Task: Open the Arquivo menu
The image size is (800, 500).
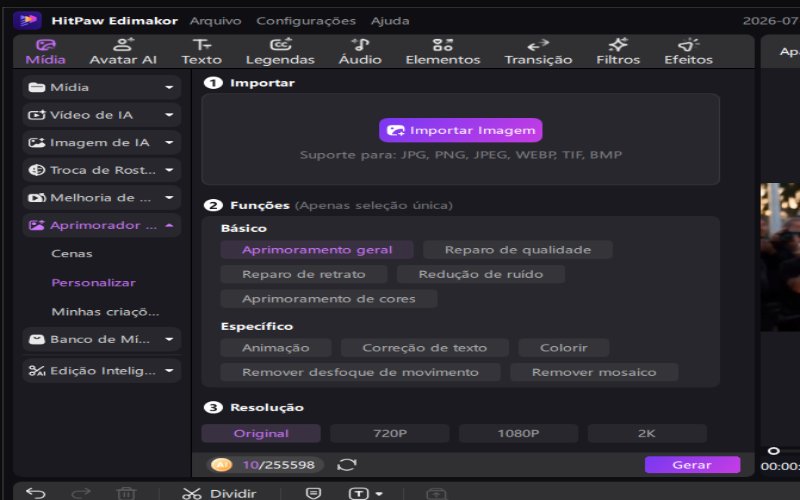Action: coord(215,21)
